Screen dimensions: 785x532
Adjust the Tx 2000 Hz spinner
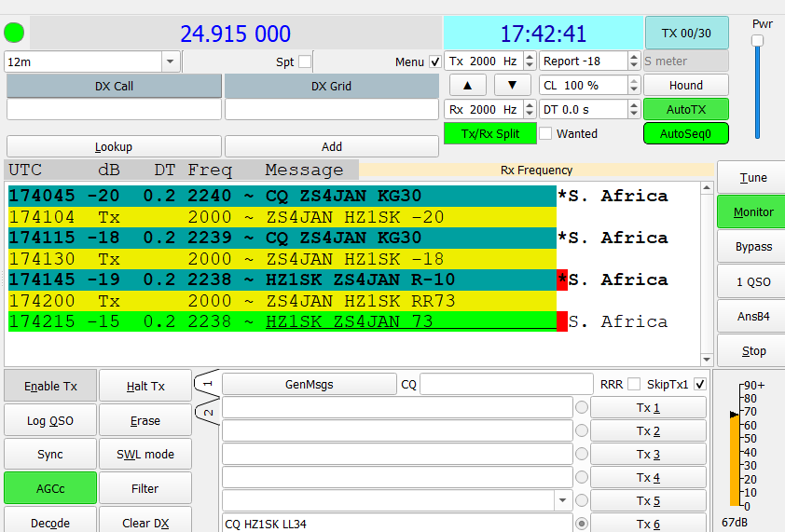[x=490, y=61]
